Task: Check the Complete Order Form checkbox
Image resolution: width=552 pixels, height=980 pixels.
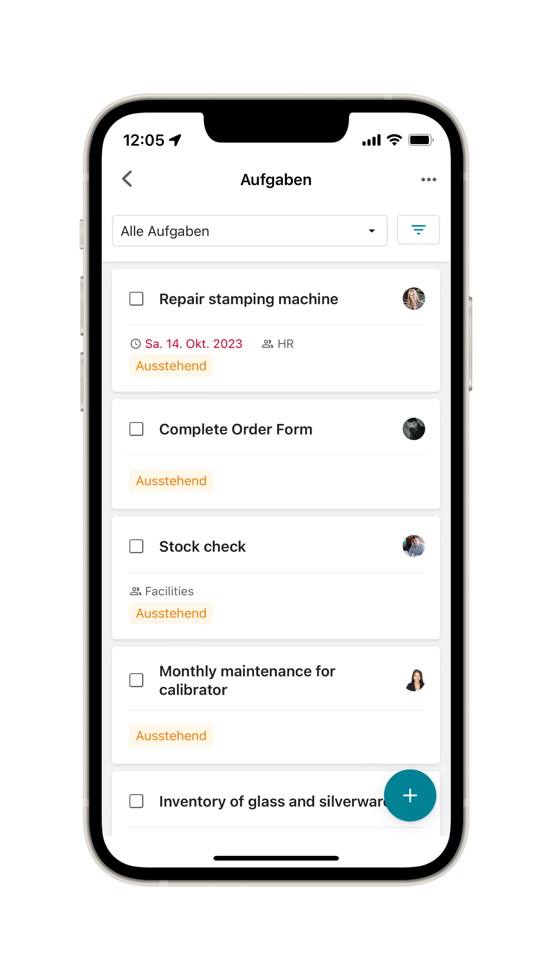Action: (x=136, y=429)
